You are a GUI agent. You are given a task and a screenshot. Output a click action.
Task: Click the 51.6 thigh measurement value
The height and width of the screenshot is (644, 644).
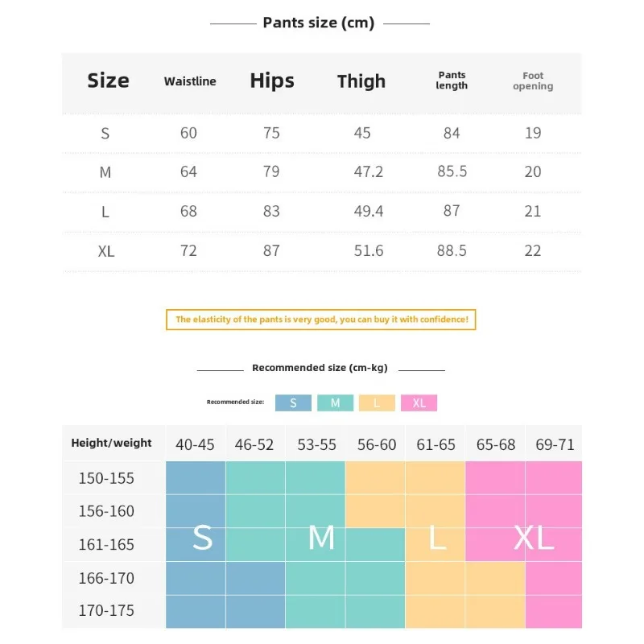tap(369, 251)
